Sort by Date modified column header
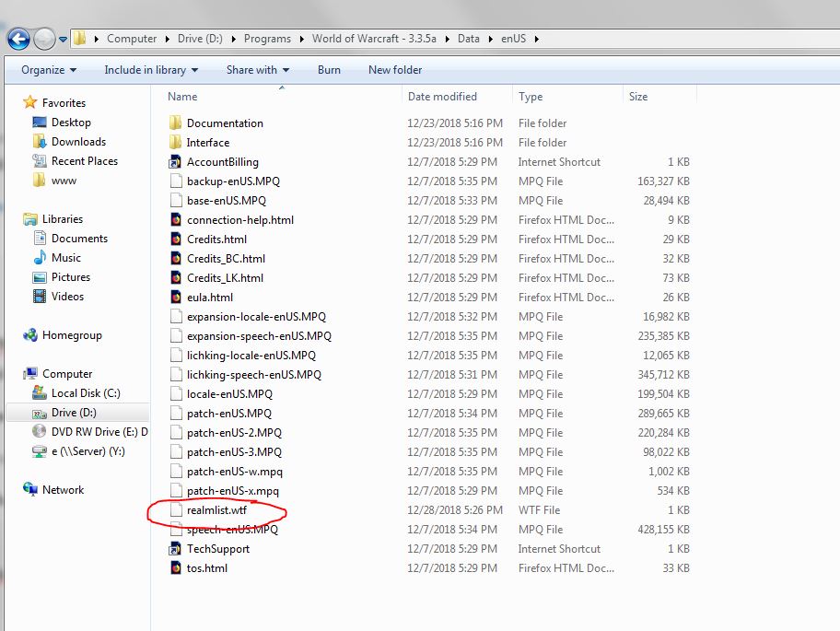 click(442, 97)
